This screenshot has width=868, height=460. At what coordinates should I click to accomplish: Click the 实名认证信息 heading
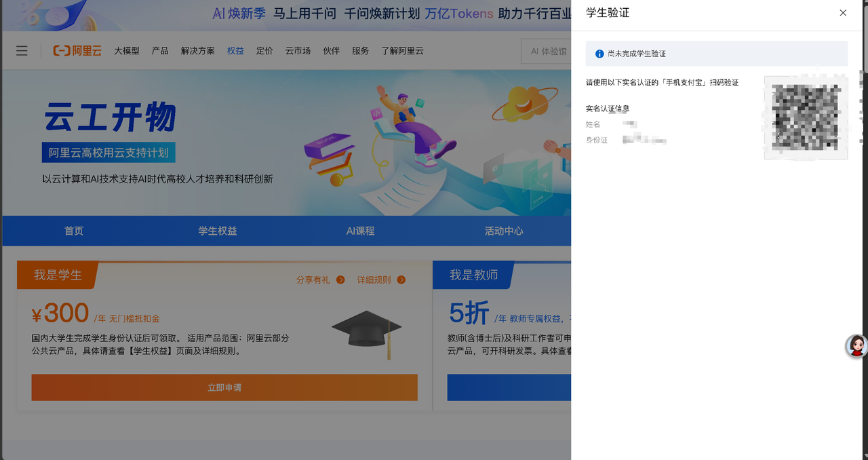pyautogui.click(x=608, y=109)
